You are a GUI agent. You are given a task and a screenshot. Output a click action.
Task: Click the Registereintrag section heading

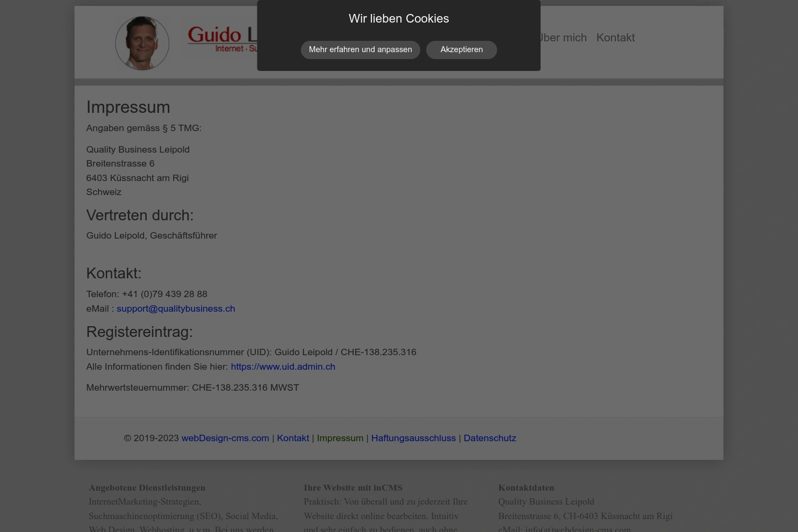point(139,332)
